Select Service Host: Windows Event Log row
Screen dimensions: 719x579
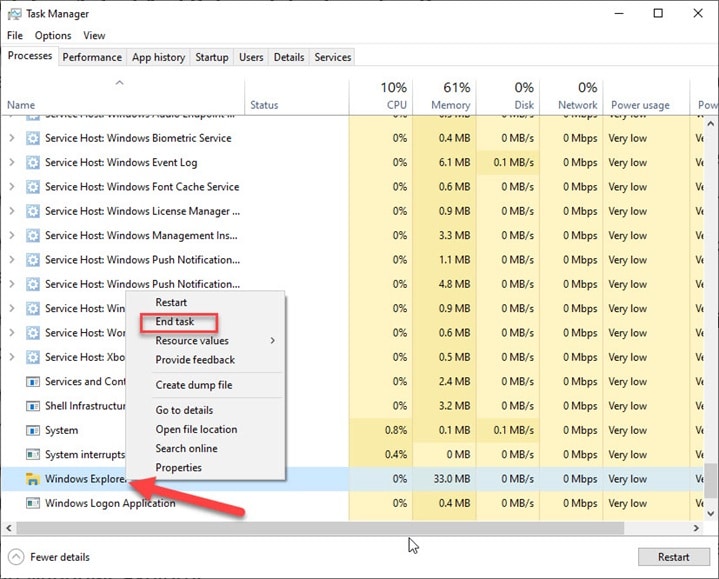(x=352, y=162)
